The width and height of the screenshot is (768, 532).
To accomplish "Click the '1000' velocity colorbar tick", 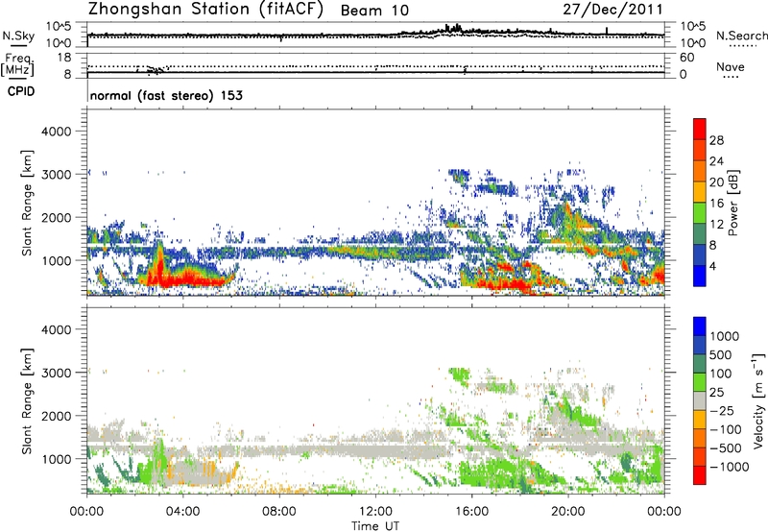I will [x=725, y=336].
